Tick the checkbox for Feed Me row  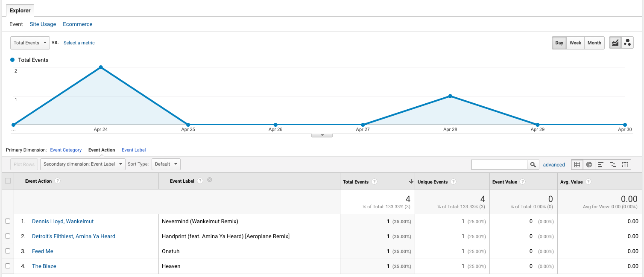tap(7, 251)
